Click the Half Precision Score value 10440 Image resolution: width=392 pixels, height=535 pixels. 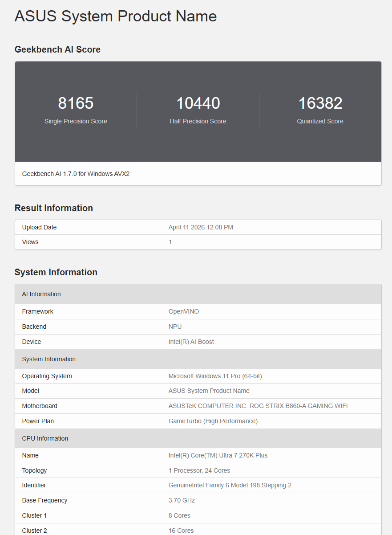click(198, 103)
